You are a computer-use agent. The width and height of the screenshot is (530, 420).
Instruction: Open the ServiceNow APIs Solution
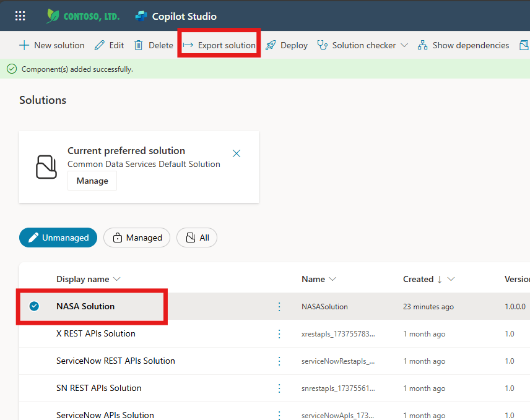click(105, 415)
